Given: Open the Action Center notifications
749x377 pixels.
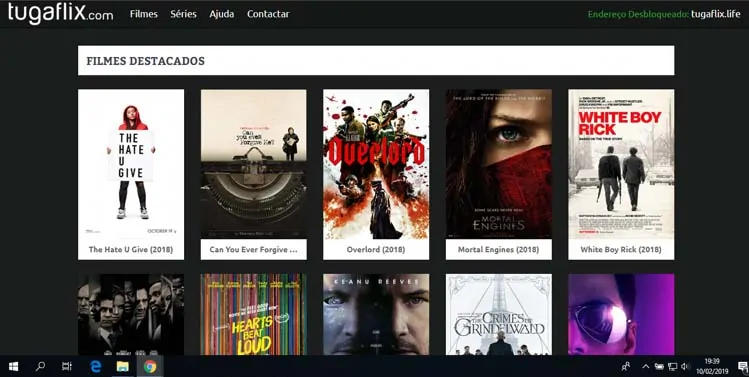Looking at the screenshot, I should pos(742,366).
